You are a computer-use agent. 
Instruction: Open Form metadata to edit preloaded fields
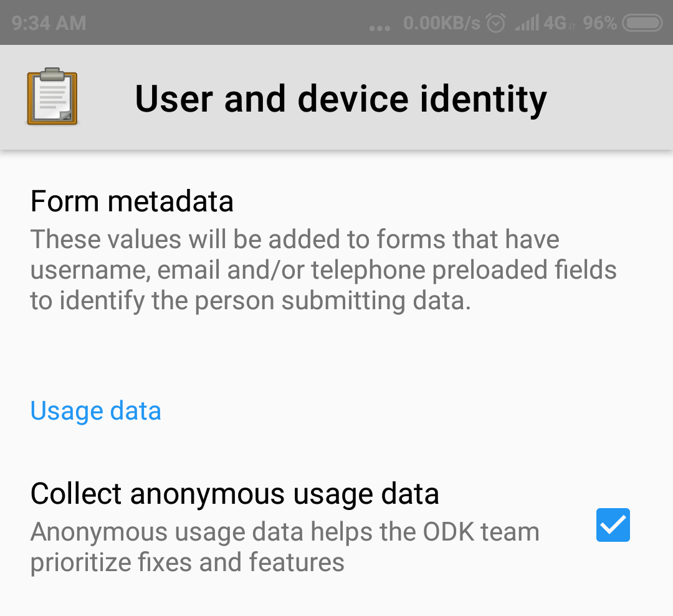pos(132,201)
